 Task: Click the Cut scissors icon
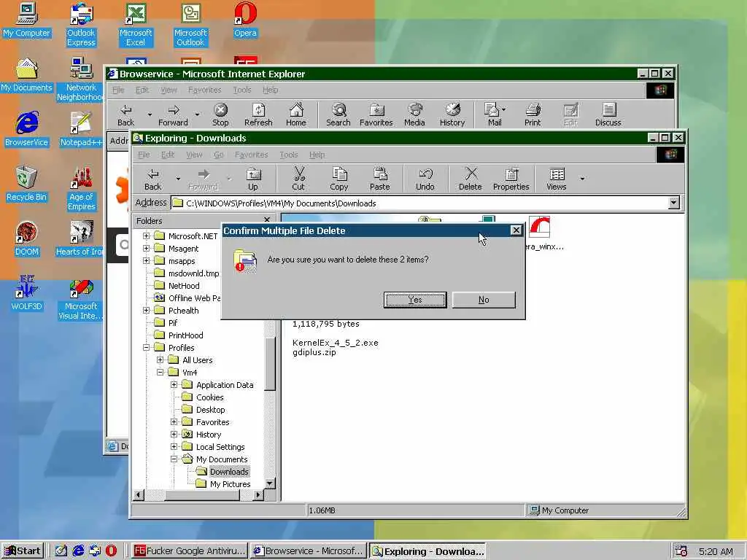298,179
